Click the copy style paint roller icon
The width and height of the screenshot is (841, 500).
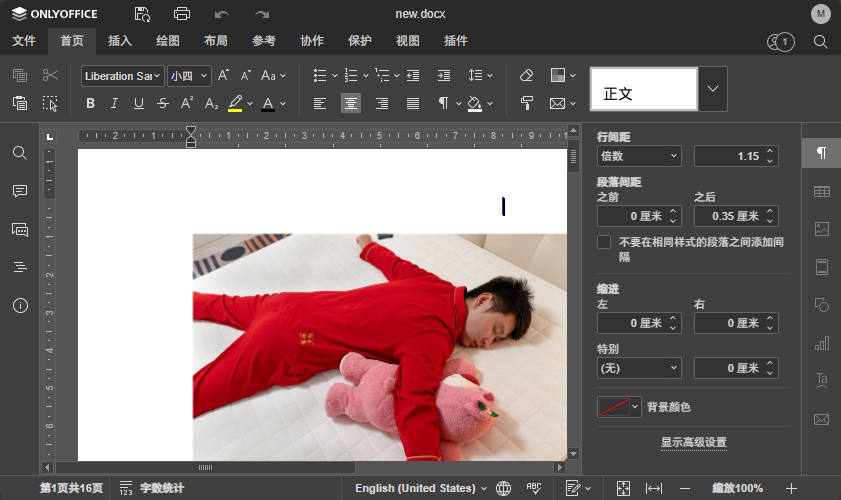click(x=527, y=103)
